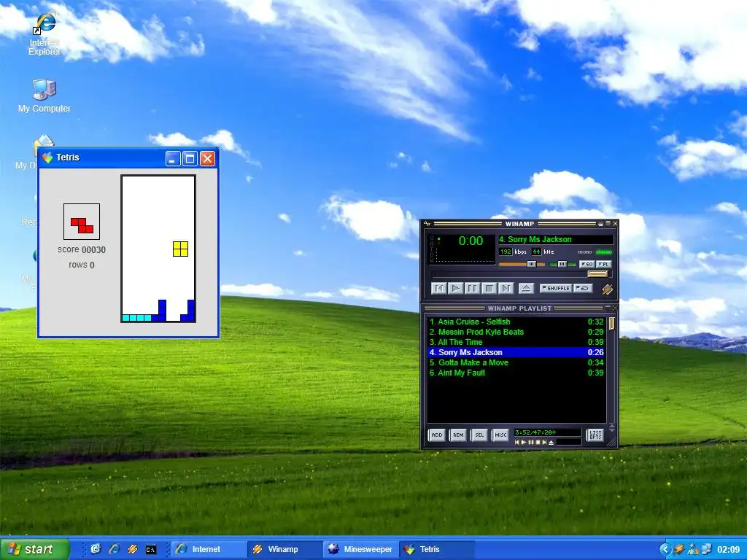Click mini play button in playlist footer
Screen dimensions: 747x560
(x=524, y=443)
